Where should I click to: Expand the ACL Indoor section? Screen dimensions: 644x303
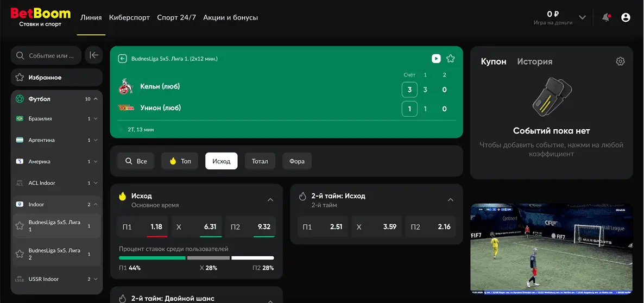click(96, 183)
